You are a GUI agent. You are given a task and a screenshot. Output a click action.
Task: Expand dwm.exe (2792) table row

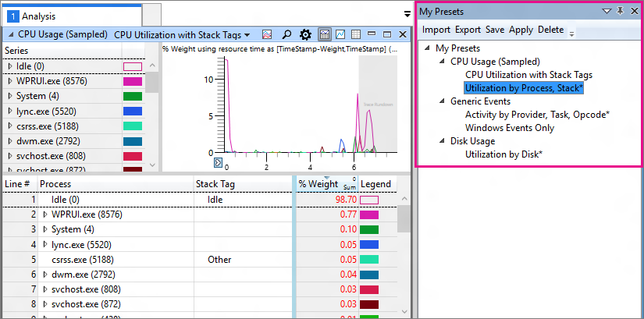pos(45,275)
